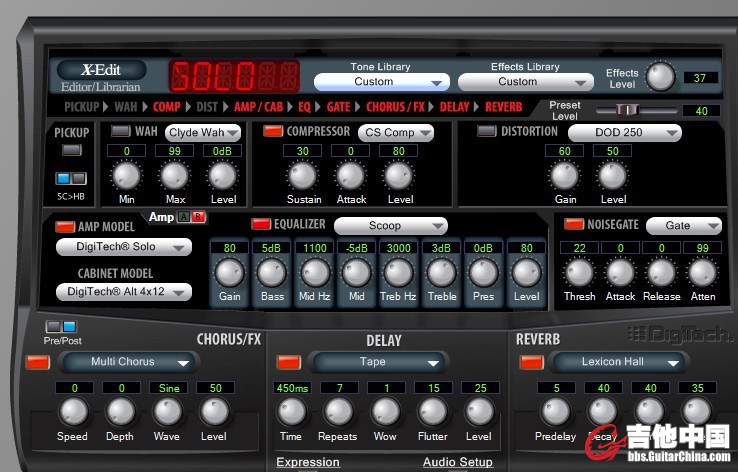Click the Compressor Sustain knob
Screen dimensions: 738x472
tap(304, 176)
